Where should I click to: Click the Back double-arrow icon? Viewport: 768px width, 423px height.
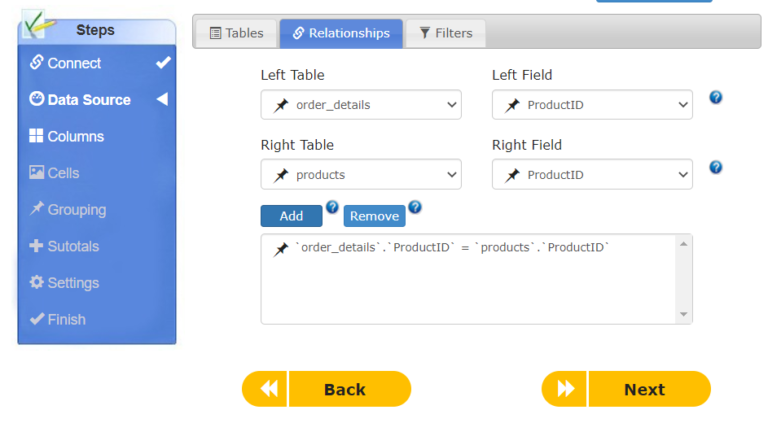[x=269, y=389]
